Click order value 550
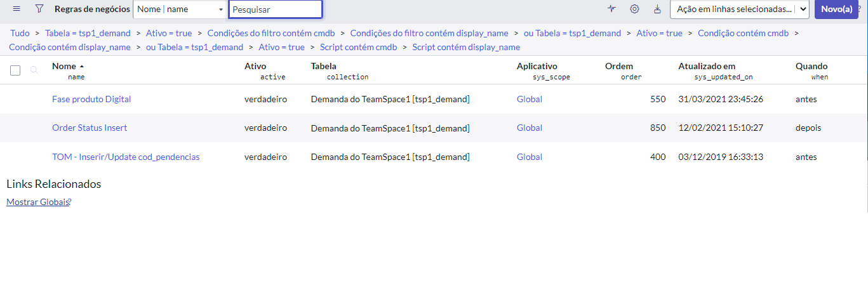 658,99
